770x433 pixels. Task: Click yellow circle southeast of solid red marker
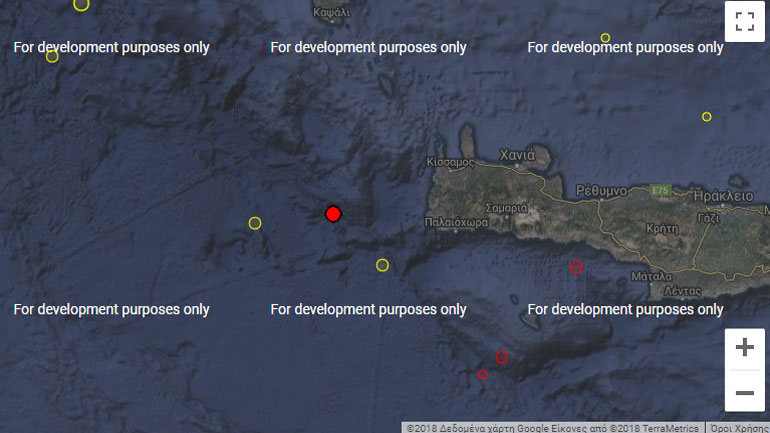[382, 265]
